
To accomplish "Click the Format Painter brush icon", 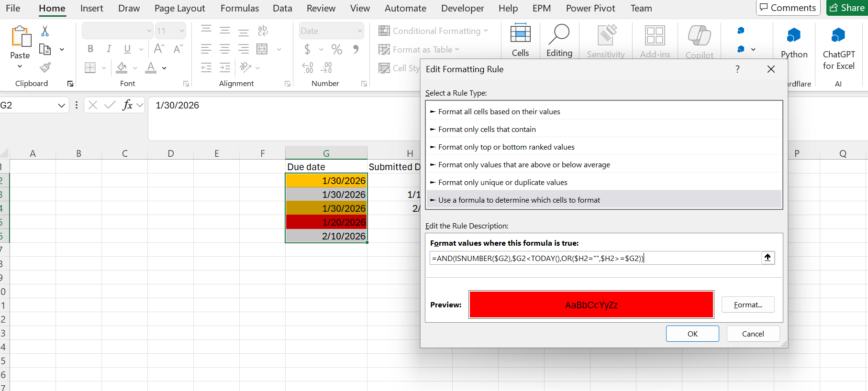I will coord(45,67).
